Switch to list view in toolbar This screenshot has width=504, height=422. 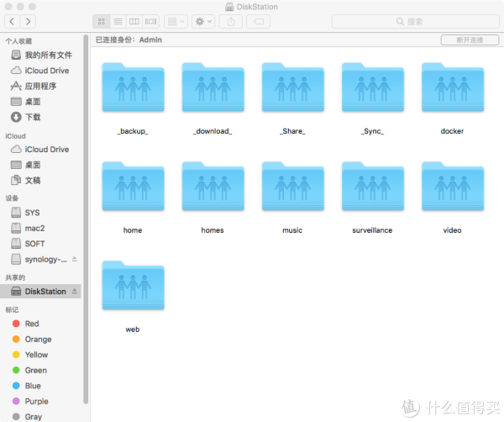(x=118, y=21)
